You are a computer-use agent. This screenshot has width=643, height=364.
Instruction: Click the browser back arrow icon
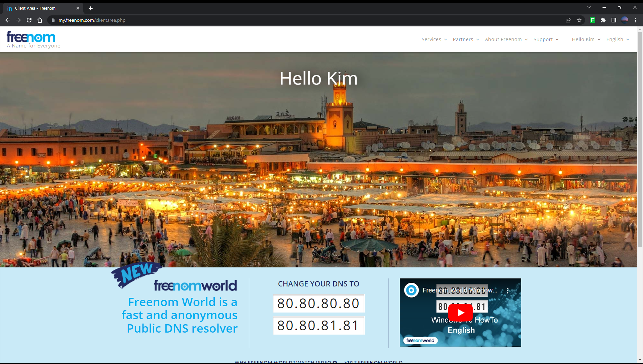coord(8,20)
